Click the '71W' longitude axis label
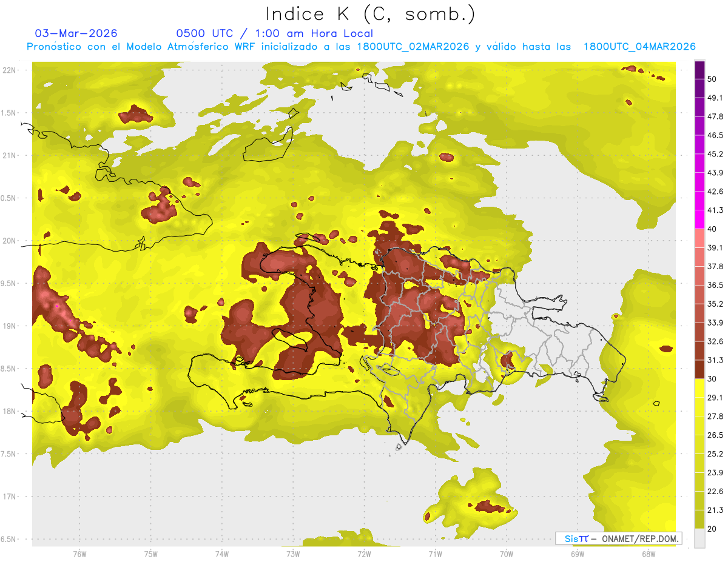 [435, 554]
